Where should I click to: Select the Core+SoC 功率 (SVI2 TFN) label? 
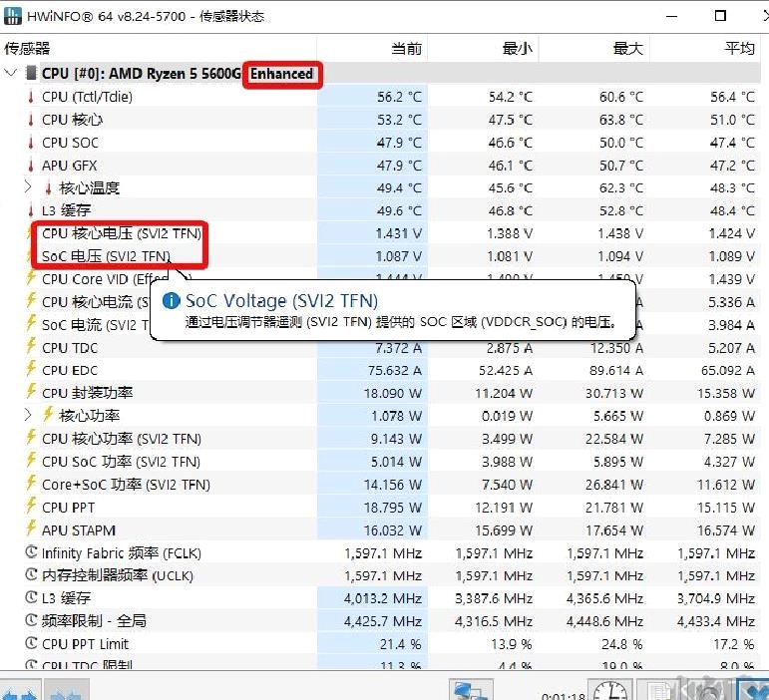(x=126, y=485)
